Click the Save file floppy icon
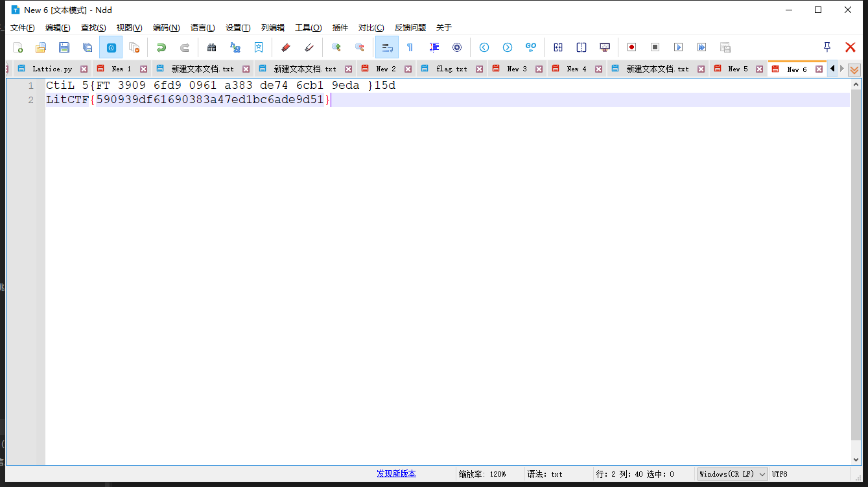Image resolution: width=868 pixels, height=487 pixels. 64,47
